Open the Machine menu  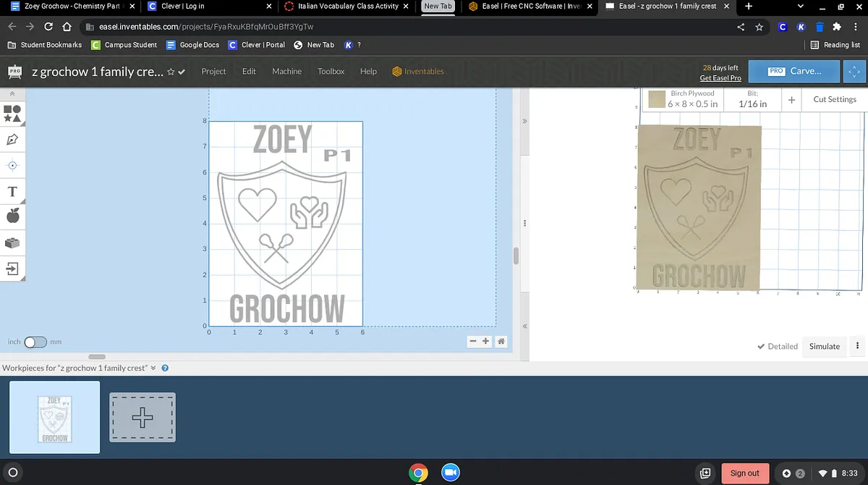[x=286, y=72]
